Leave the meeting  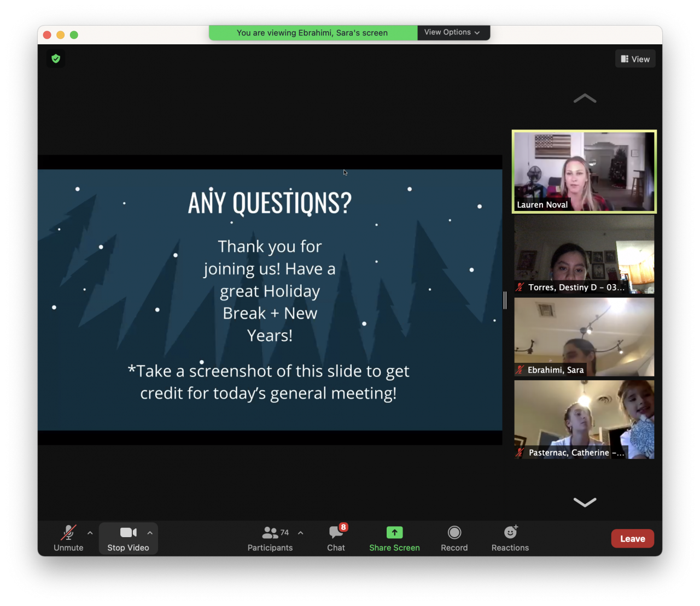[633, 539]
